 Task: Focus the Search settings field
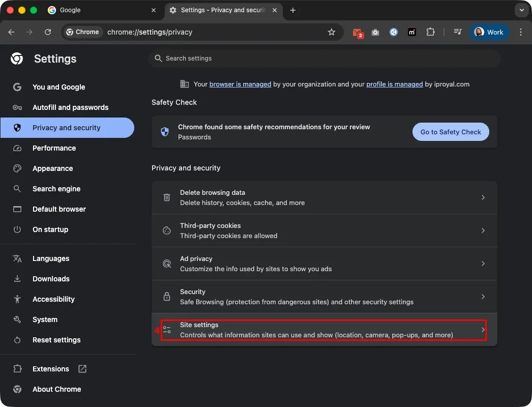pyautogui.click(x=324, y=59)
